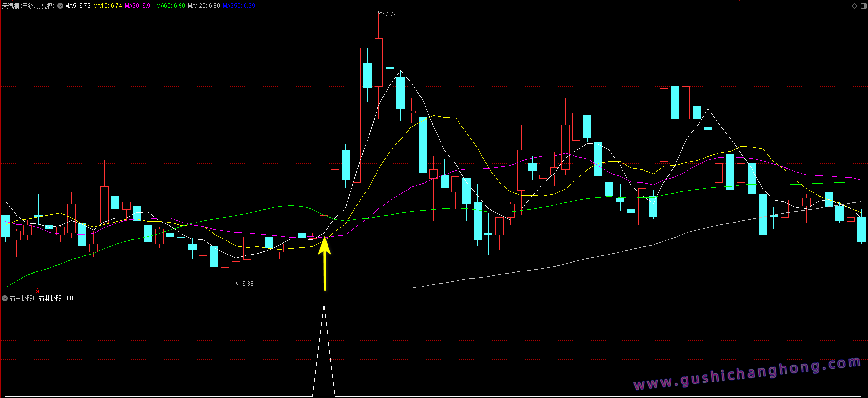868x398 pixels.
Task: Select the MA120: 6.80 label
Action: coord(204,6)
